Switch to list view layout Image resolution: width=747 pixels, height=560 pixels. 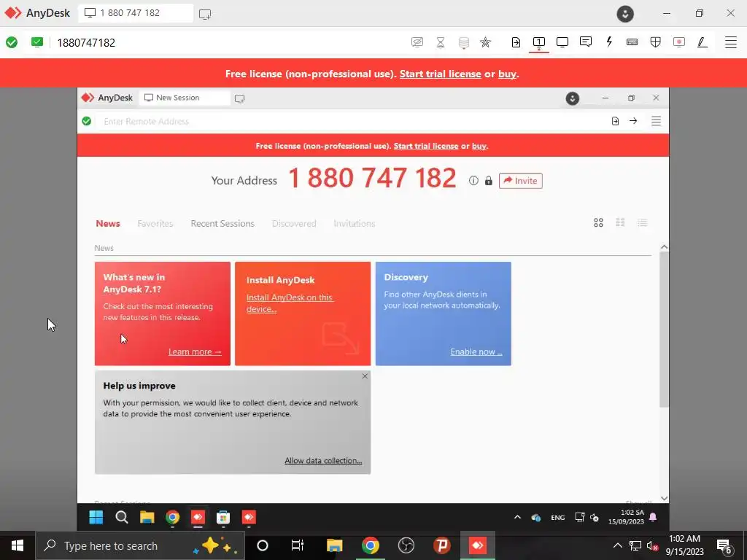click(x=642, y=222)
